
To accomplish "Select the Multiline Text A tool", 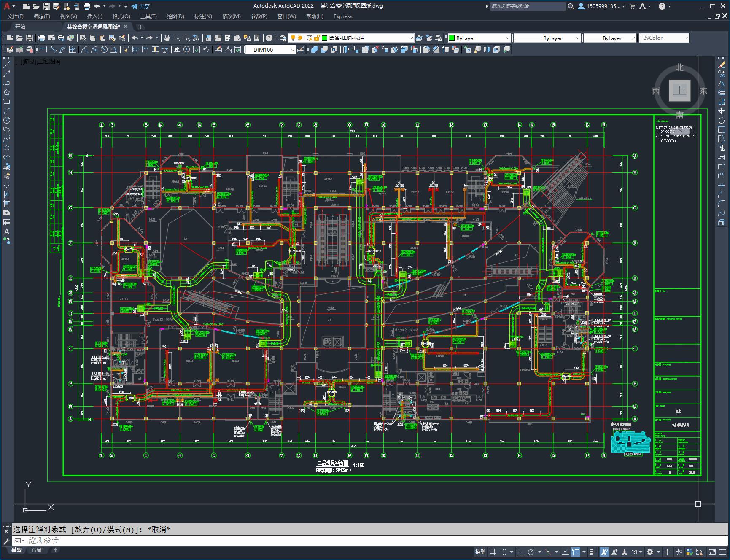I will (x=6, y=232).
